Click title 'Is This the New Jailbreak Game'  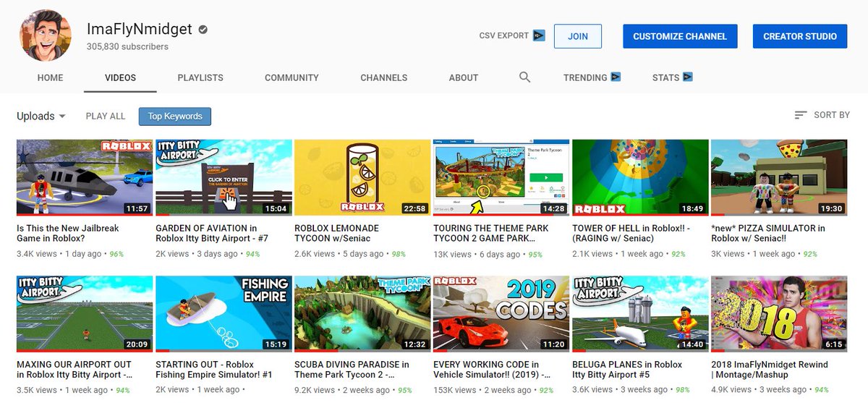point(68,233)
